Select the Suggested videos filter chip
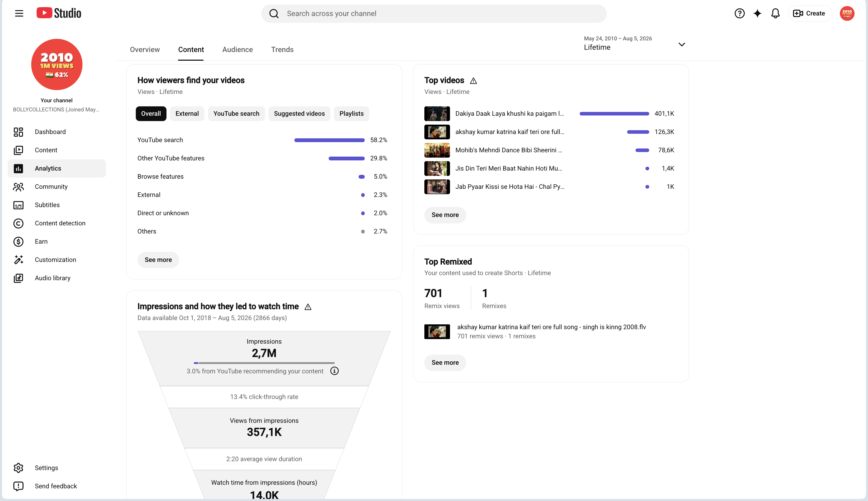This screenshot has height=501, width=868. [x=299, y=113]
